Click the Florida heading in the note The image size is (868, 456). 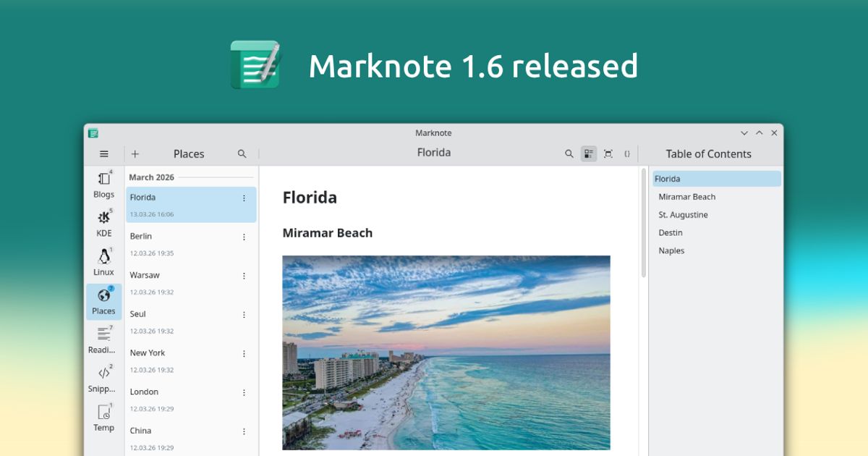click(x=310, y=198)
